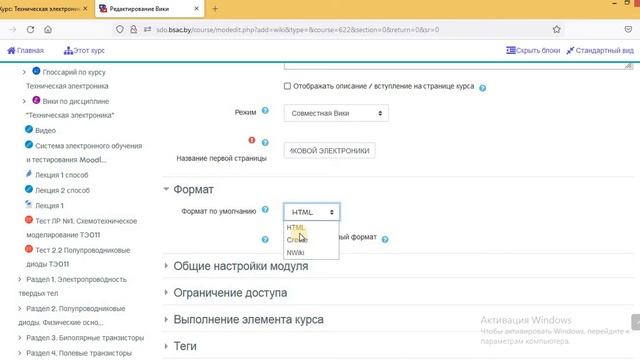Open help icon next to Режим
640x360 pixels.
pos(265,111)
